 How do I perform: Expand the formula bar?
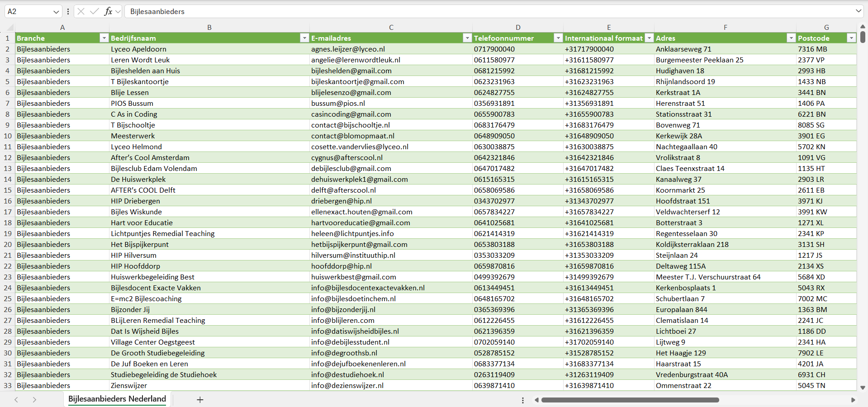point(858,11)
